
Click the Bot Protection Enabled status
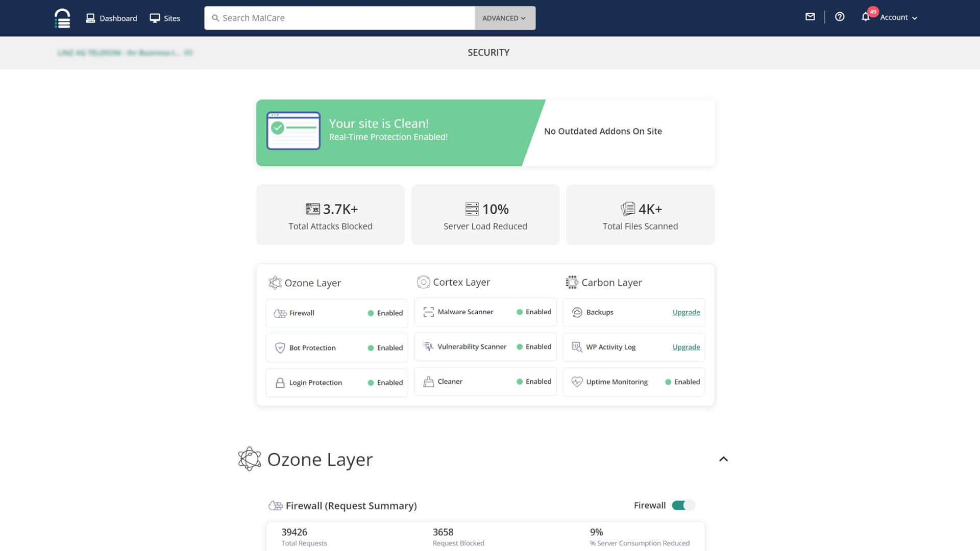385,348
